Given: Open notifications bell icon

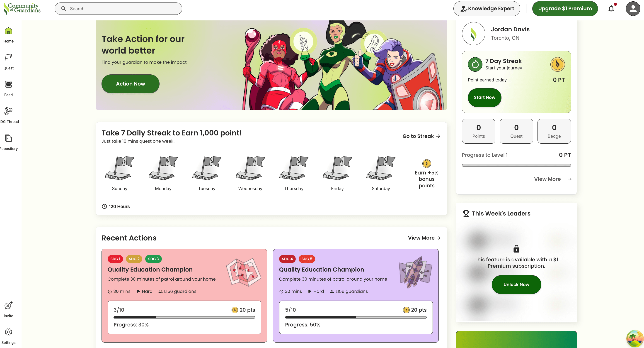Looking at the screenshot, I should tap(611, 9).
